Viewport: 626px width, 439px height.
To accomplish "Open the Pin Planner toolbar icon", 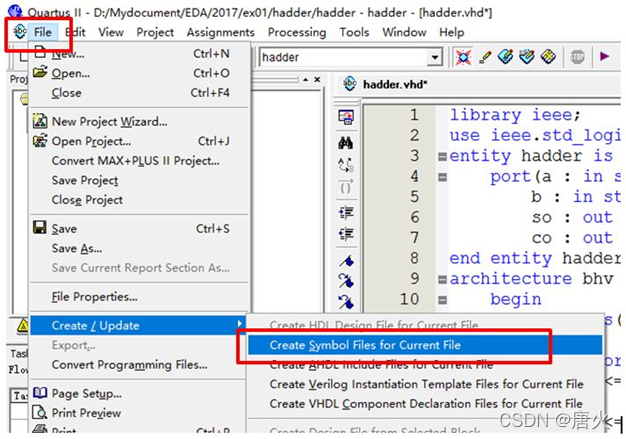I will [x=505, y=57].
